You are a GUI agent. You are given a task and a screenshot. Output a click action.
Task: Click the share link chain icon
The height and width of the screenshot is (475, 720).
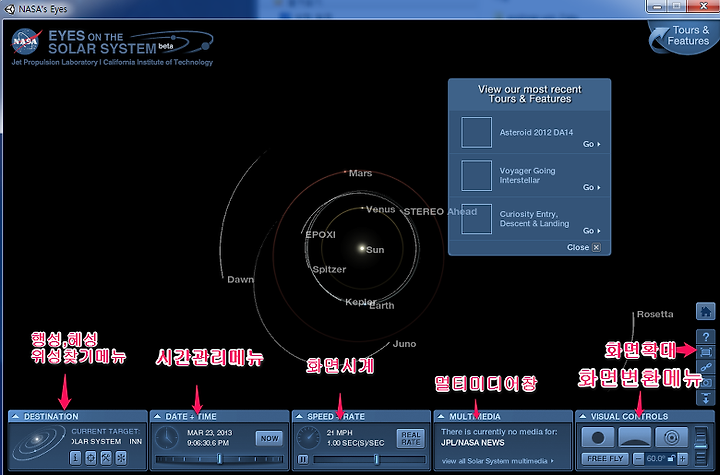(705, 367)
